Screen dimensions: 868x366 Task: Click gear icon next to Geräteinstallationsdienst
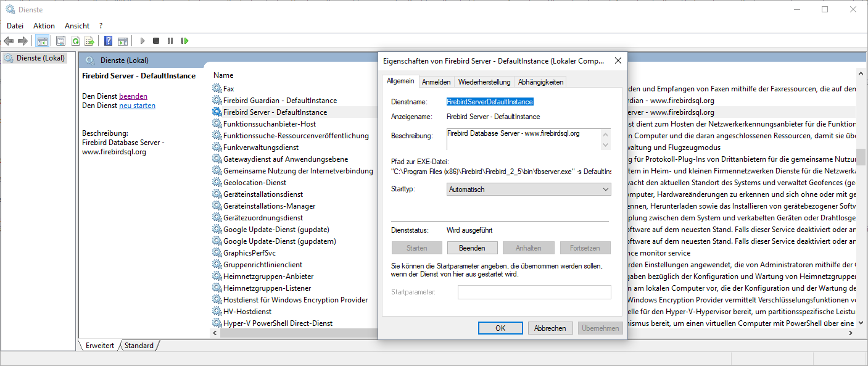217,194
